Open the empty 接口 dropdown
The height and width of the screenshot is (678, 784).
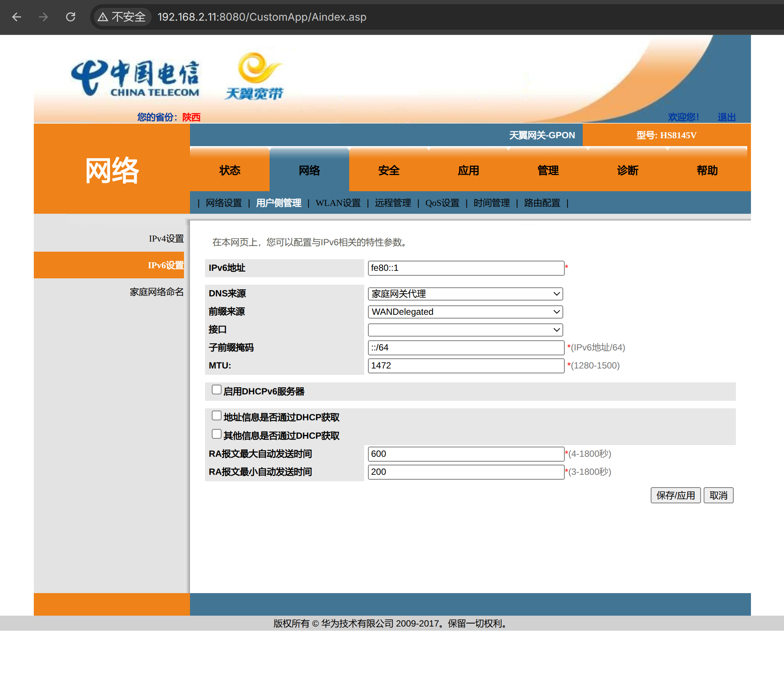click(x=465, y=330)
